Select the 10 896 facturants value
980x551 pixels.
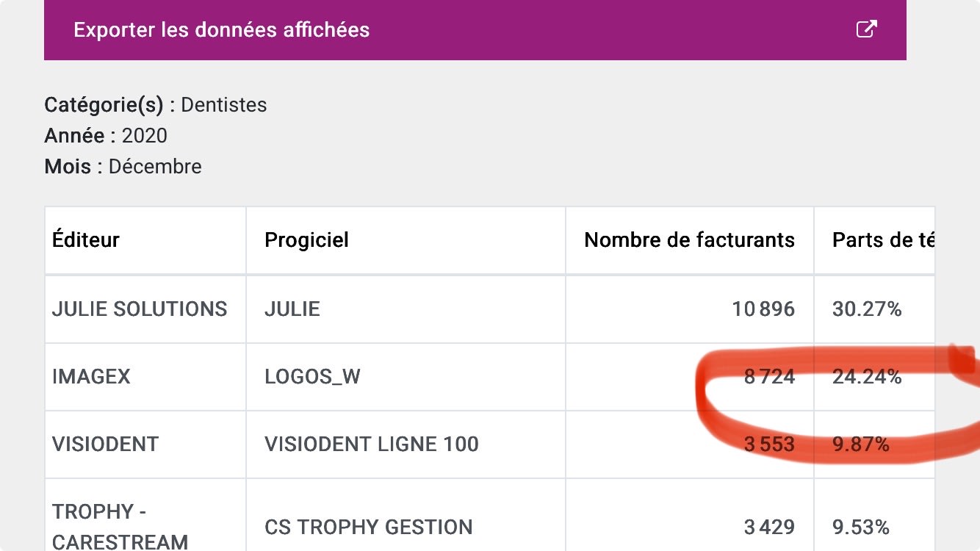(763, 309)
